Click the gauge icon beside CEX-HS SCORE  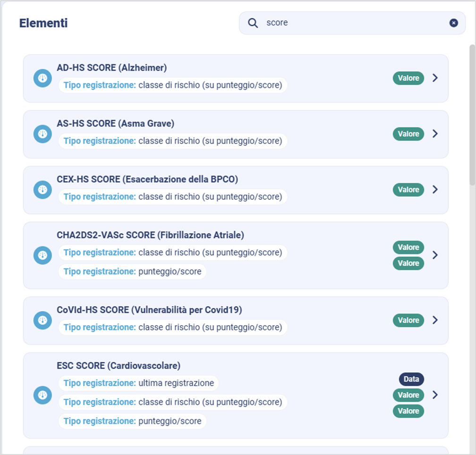[x=42, y=190]
